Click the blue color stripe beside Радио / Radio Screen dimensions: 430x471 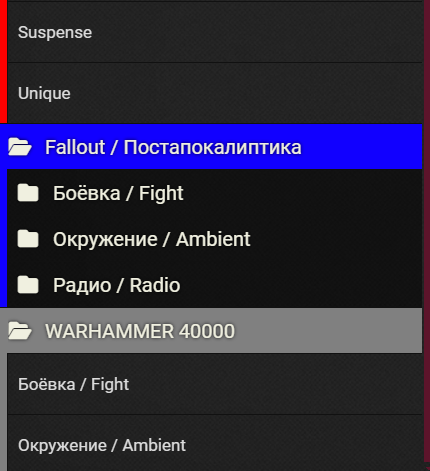pyautogui.click(x=3, y=285)
